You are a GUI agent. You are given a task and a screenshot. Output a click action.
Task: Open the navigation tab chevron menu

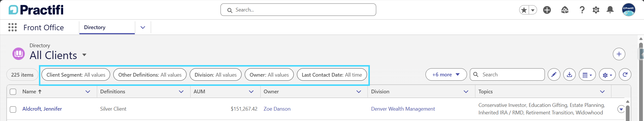[143, 27]
